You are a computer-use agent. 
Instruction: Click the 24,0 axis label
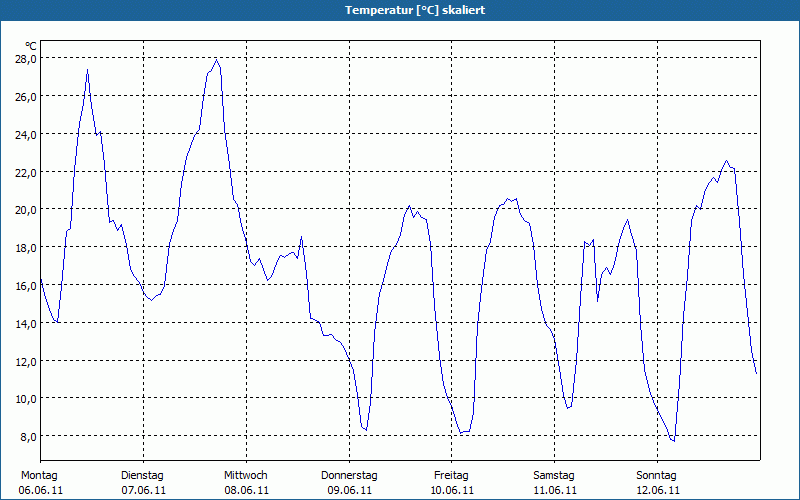coord(26,135)
